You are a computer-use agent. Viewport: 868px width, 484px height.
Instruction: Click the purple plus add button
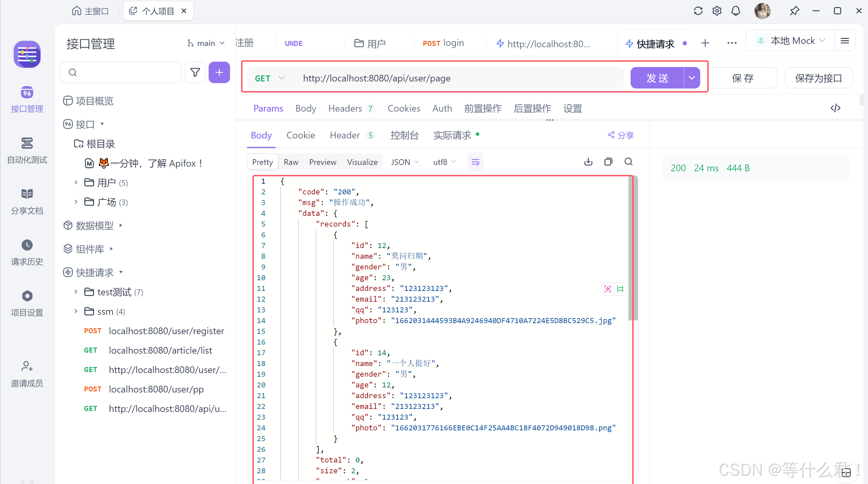pyautogui.click(x=219, y=72)
